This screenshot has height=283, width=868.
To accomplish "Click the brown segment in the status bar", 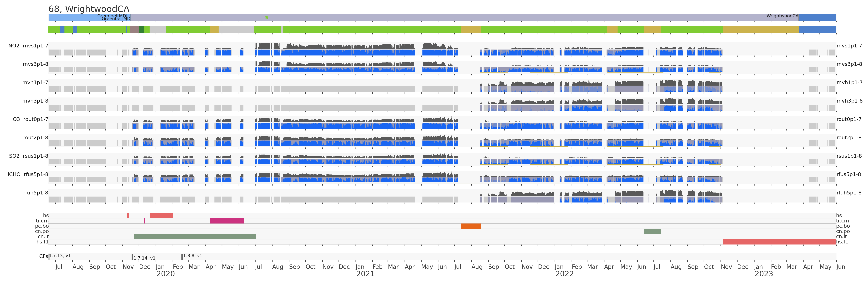I will [134, 30].
